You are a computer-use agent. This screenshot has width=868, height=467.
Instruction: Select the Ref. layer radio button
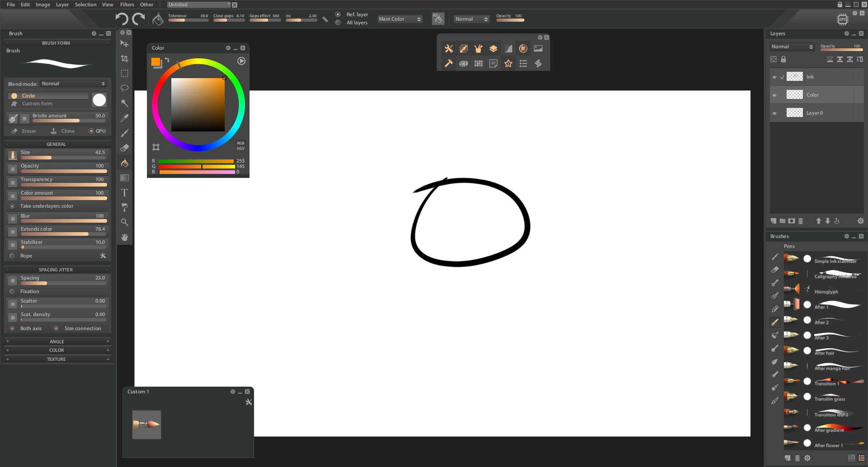338,14
